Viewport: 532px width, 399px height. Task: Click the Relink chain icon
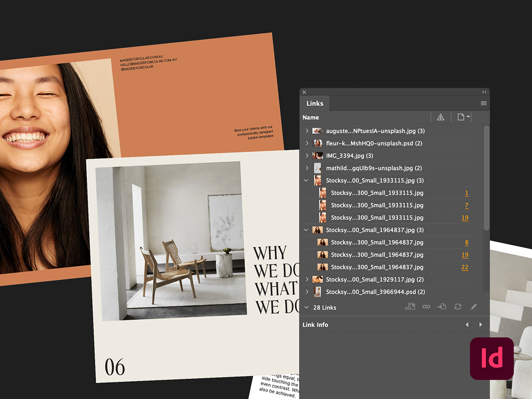tap(426, 307)
